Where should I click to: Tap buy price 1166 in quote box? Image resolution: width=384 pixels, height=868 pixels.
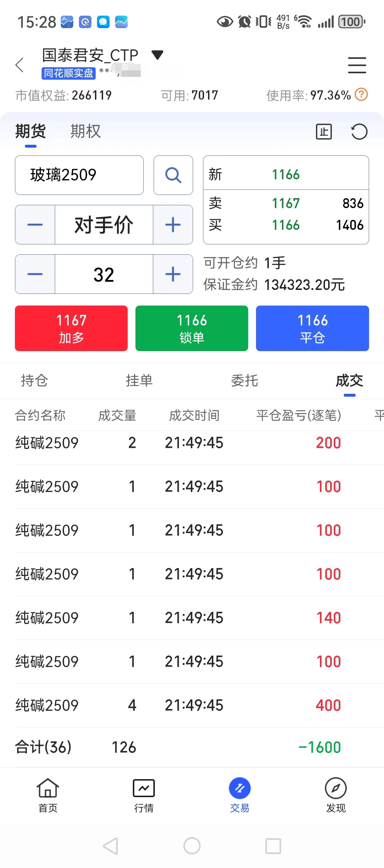pos(286,225)
